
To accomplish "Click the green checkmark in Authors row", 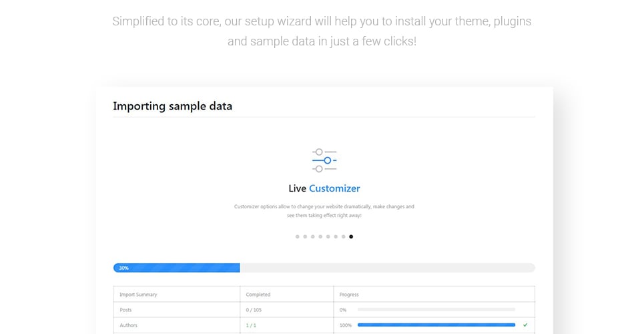I will pos(525,325).
